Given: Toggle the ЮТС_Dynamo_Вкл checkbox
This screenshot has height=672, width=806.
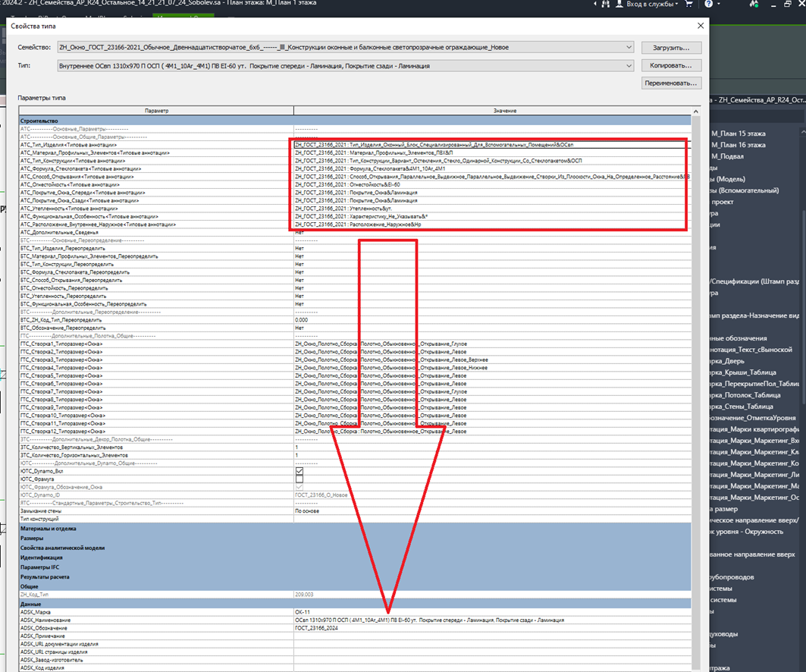Looking at the screenshot, I should tap(300, 471).
